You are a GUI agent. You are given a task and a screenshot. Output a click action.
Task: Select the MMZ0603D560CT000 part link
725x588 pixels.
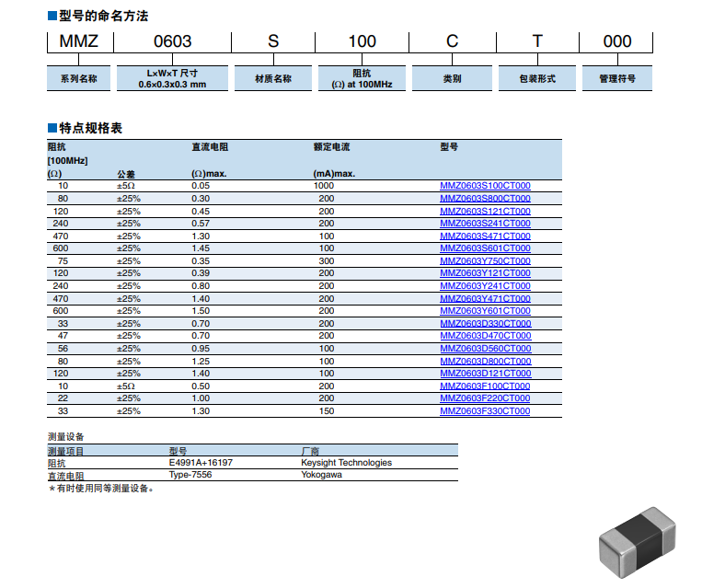(485, 349)
